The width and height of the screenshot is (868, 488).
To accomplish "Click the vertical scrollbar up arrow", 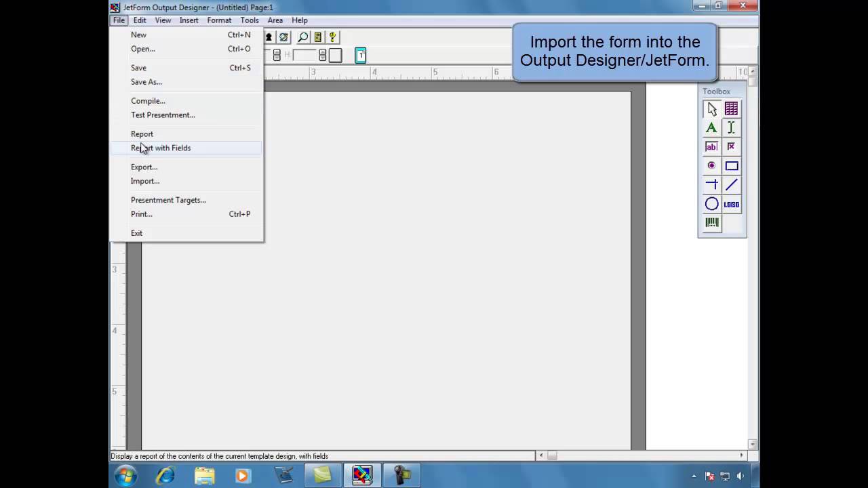I will [x=753, y=70].
